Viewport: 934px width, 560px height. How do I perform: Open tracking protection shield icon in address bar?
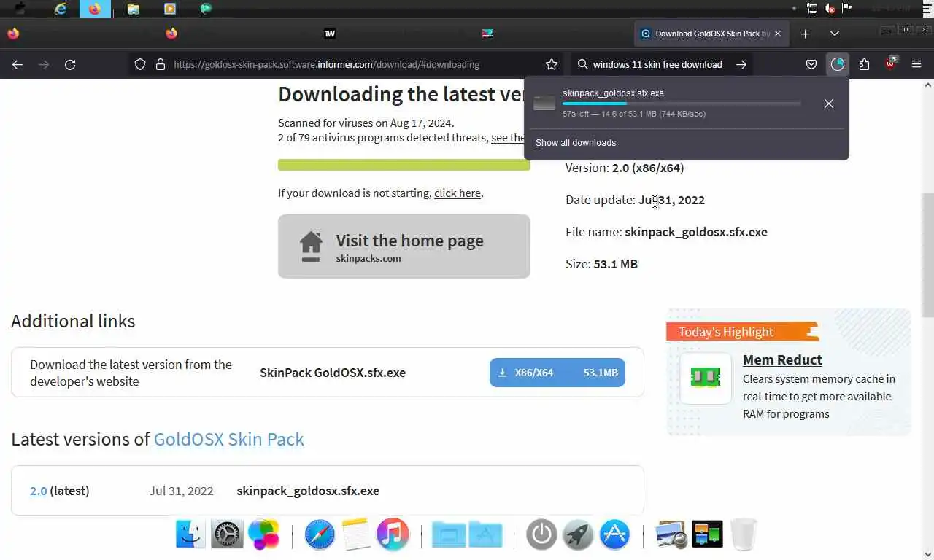(x=140, y=64)
